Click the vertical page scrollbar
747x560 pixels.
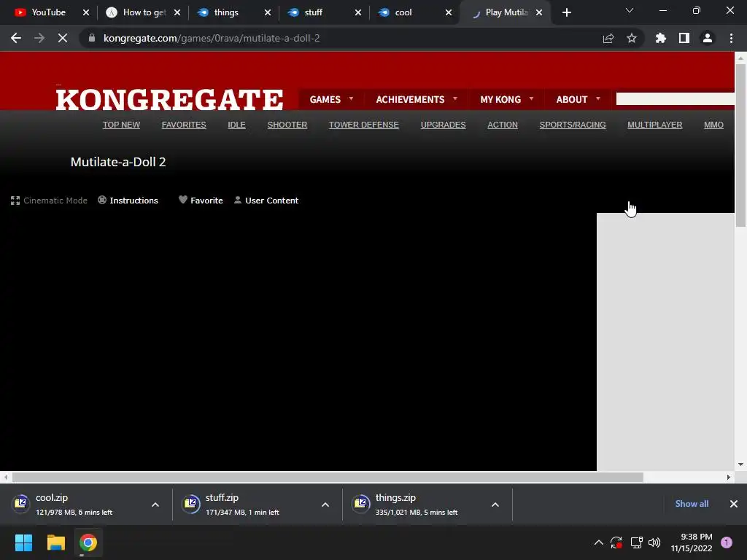click(740, 145)
